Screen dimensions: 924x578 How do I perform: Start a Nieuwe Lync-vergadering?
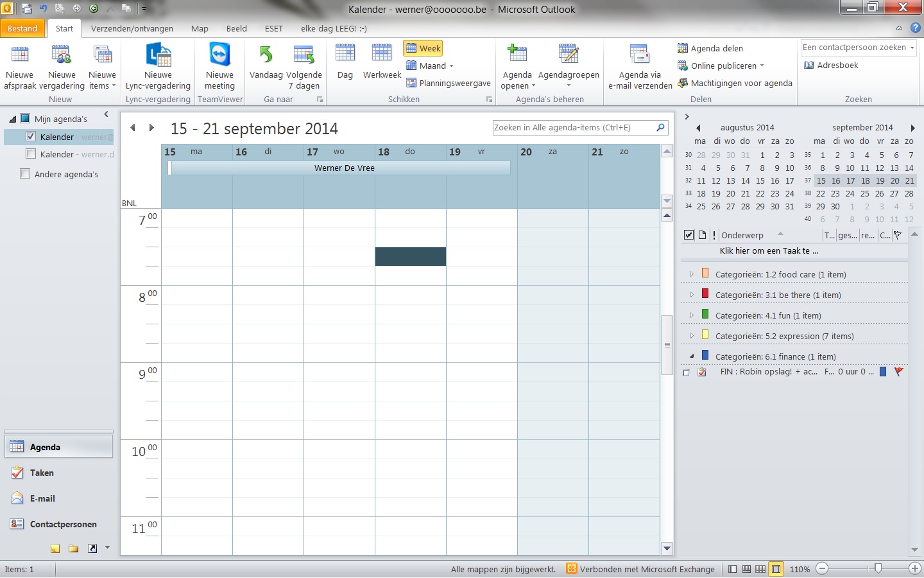(x=158, y=56)
